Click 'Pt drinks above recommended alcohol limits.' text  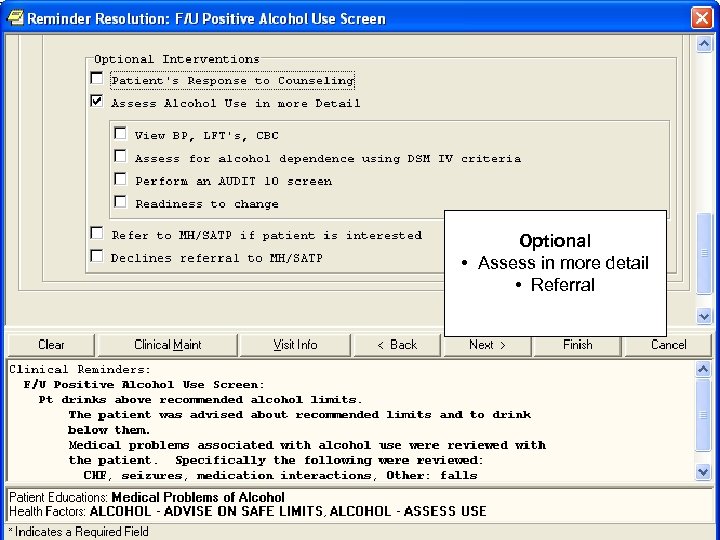200,399
